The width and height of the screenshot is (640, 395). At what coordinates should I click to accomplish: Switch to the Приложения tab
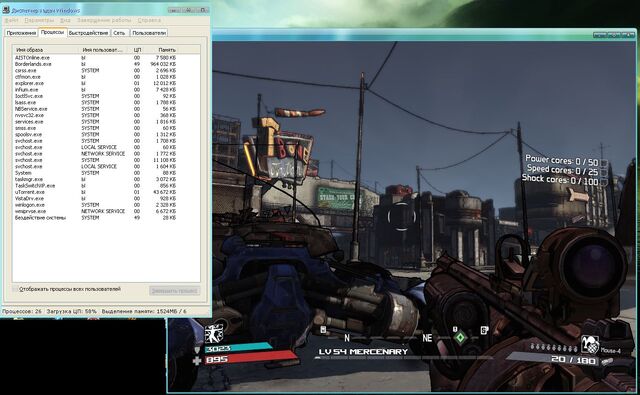21,33
